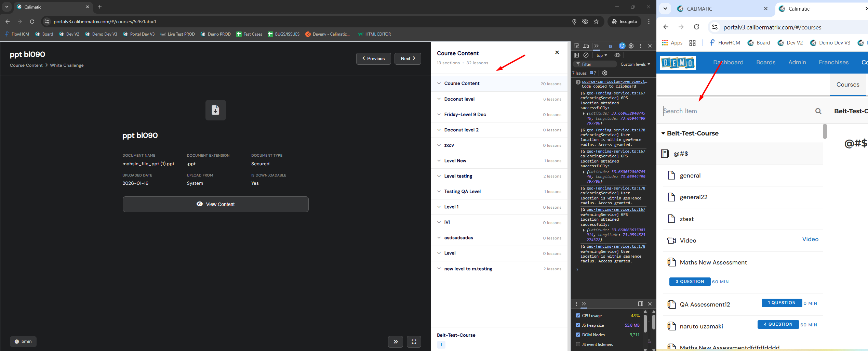
Task: Show the console sidebar in DevTools
Action: pos(576,55)
